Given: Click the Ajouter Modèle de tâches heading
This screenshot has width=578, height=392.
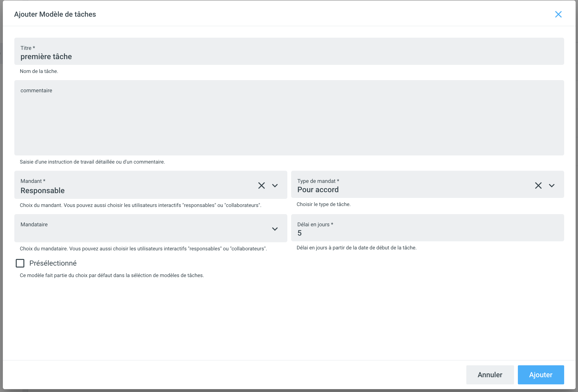Looking at the screenshot, I should (x=55, y=14).
